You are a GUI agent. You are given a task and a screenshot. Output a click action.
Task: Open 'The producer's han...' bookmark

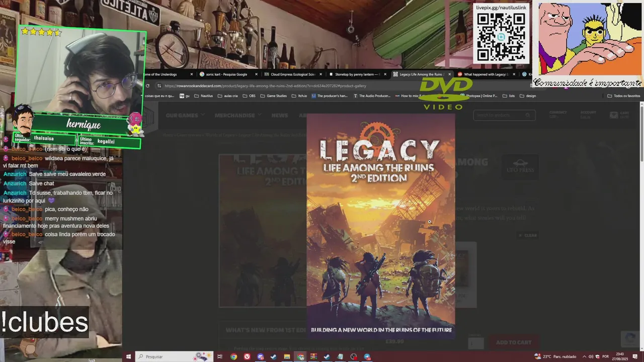[x=330, y=96]
